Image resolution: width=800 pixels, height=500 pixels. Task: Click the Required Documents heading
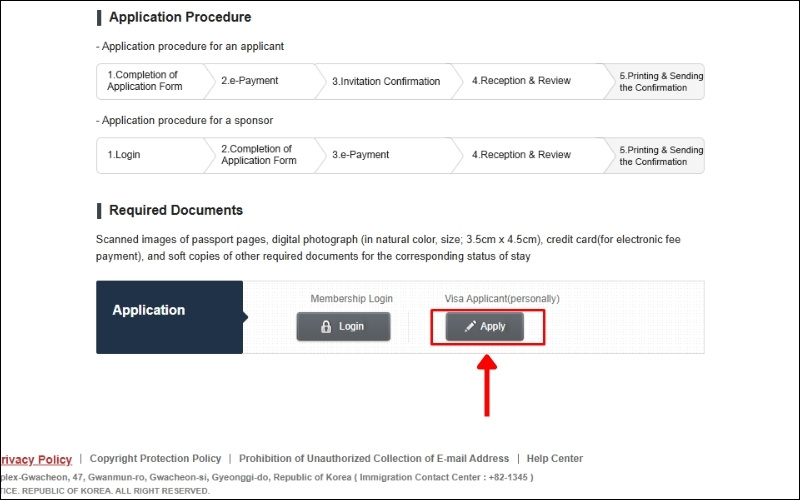click(176, 210)
